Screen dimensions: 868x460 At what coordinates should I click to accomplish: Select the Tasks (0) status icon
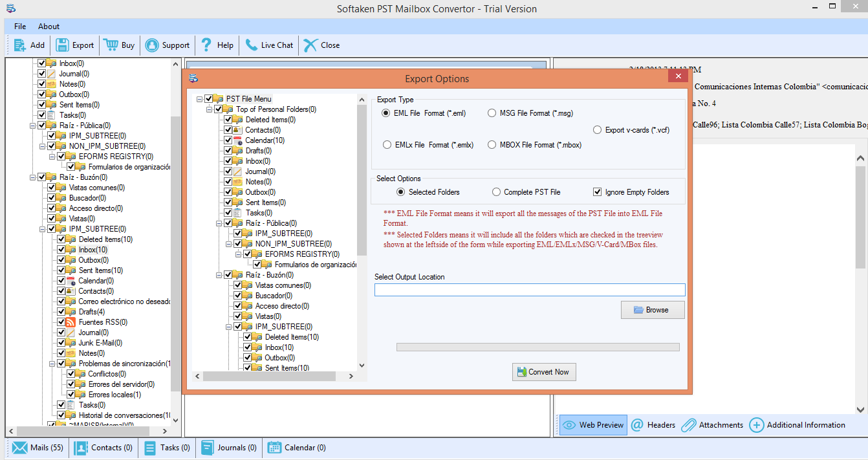(150, 448)
